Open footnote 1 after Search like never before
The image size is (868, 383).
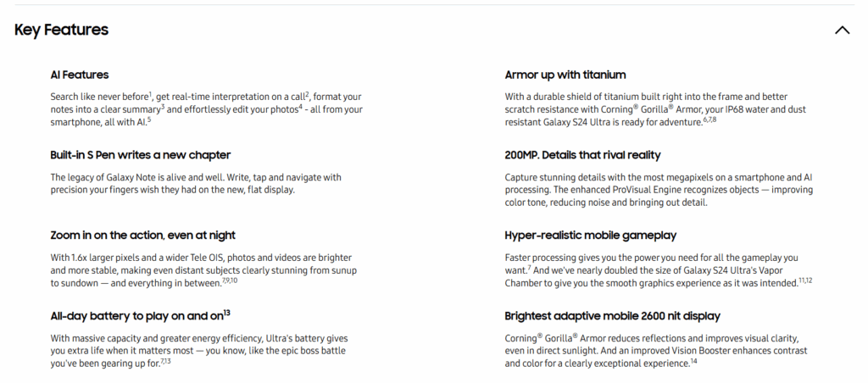tap(150, 93)
